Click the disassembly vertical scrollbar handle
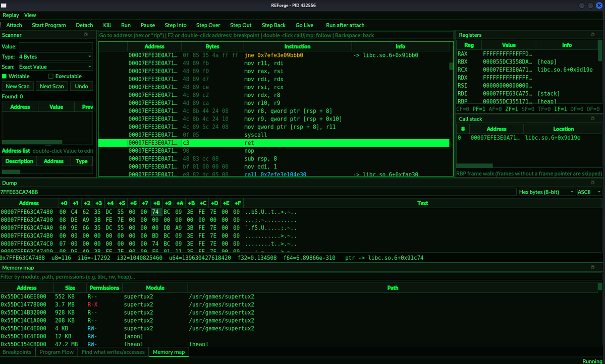Image resolution: width=605 pixels, height=364 pixels. click(451, 67)
